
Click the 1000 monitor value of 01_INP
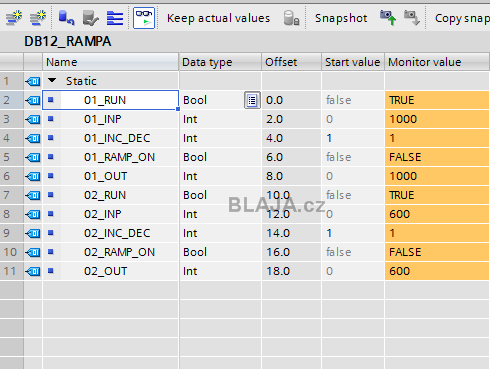coord(437,119)
